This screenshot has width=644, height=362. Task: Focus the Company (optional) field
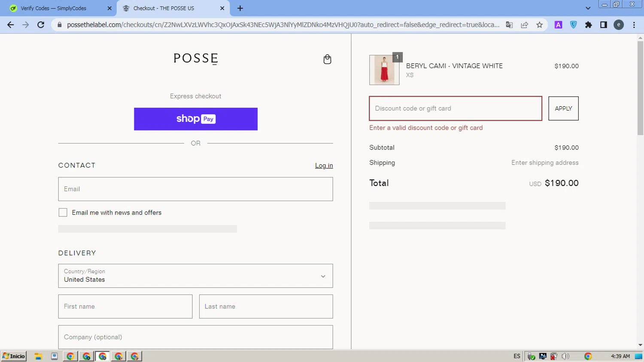point(195,337)
